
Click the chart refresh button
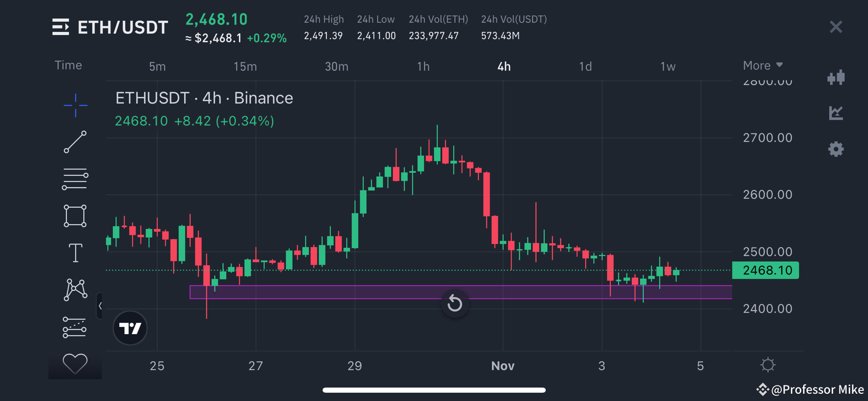tap(454, 303)
